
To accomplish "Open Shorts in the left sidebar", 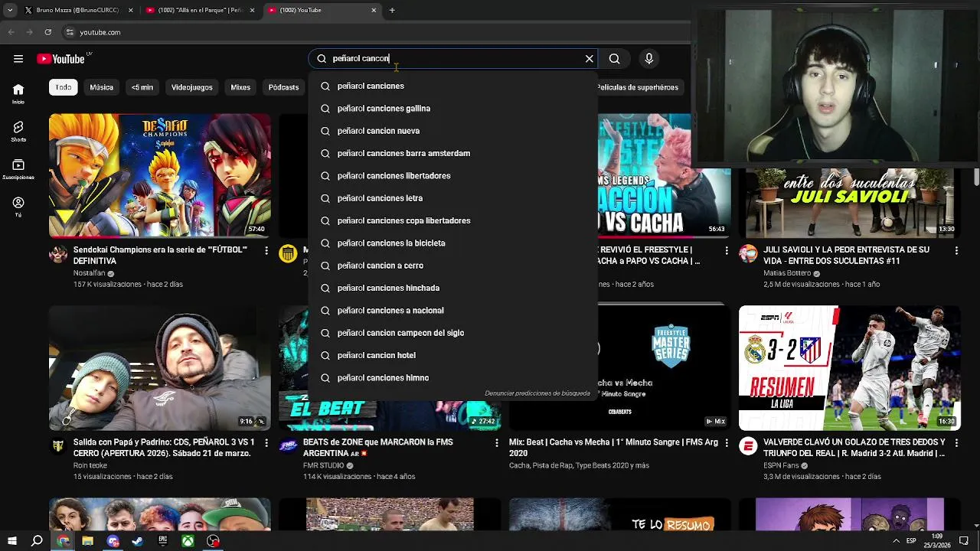I will click(x=18, y=131).
